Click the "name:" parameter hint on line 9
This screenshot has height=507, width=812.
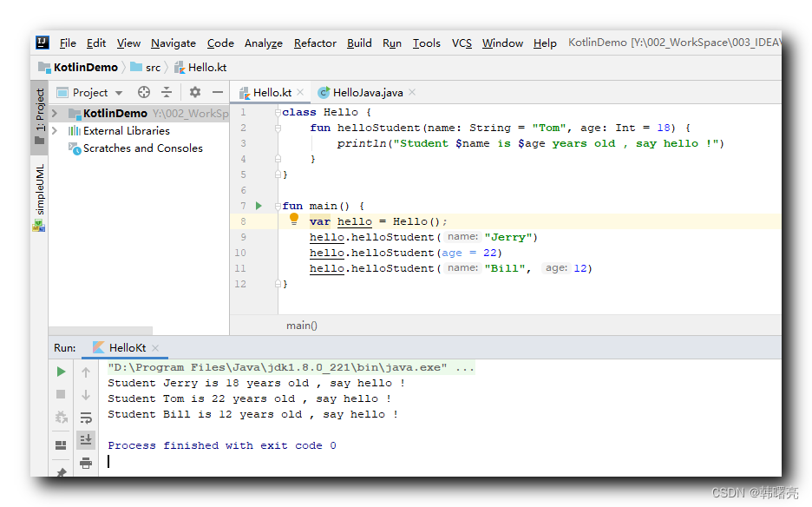pyautogui.click(x=462, y=237)
